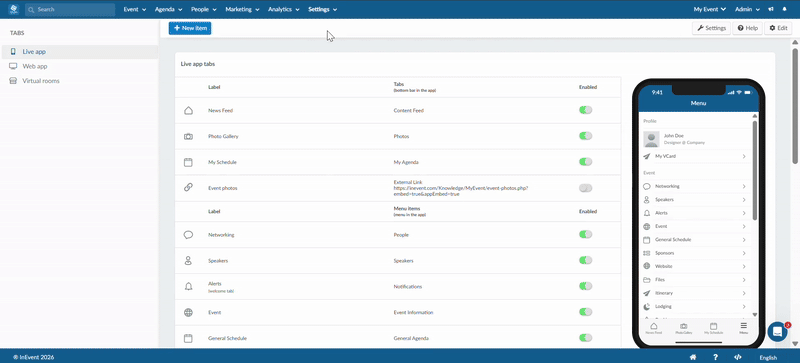This screenshot has width=800, height=363.
Task: Expand My VCard row in phone preview
Action: pos(694,156)
